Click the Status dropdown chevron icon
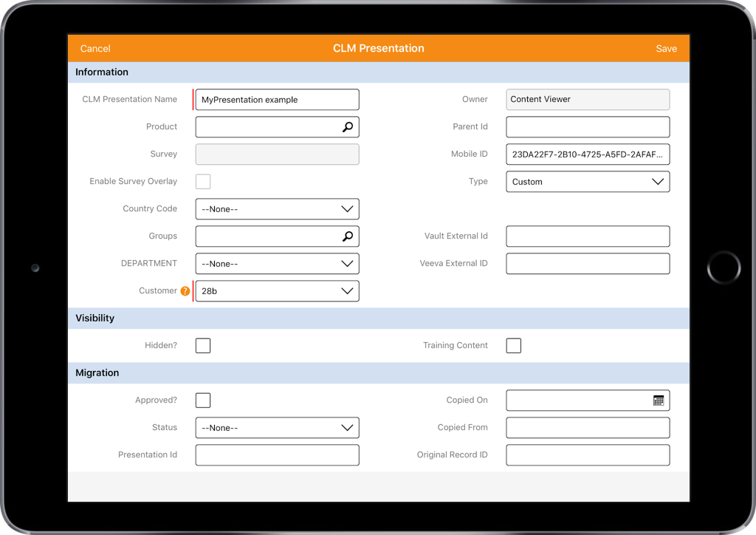The width and height of the screenshot is (756, 535). point(347,427)
